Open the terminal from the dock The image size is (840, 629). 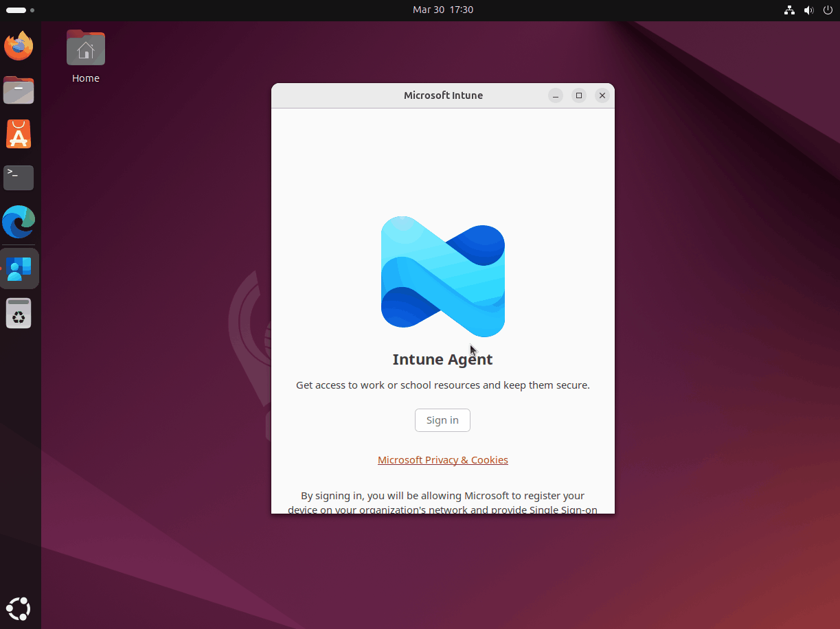pos(19,177)
